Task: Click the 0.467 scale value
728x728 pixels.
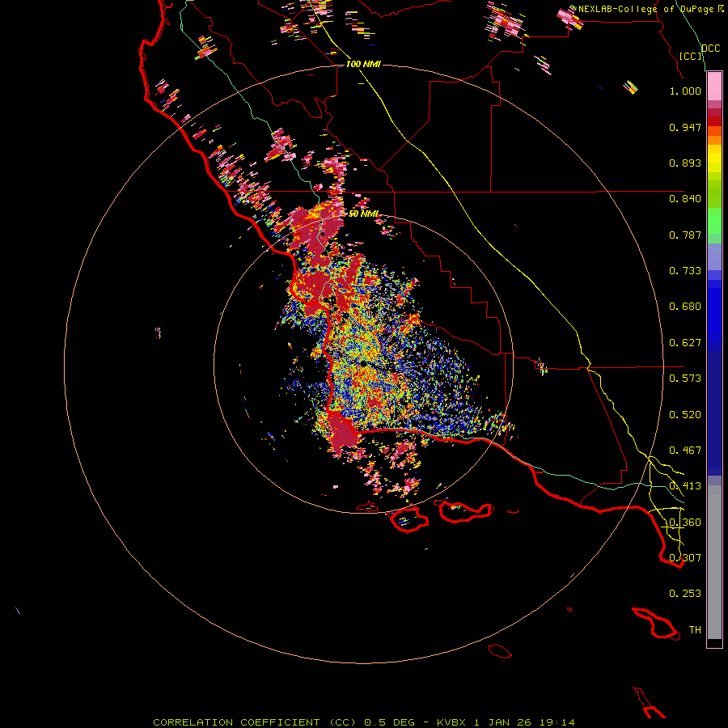Action: point(685,451)
